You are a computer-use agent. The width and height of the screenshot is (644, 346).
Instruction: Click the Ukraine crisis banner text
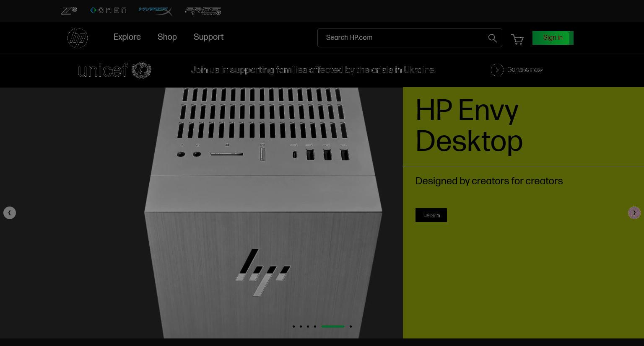pyautogui.click(x=314, y=70)
